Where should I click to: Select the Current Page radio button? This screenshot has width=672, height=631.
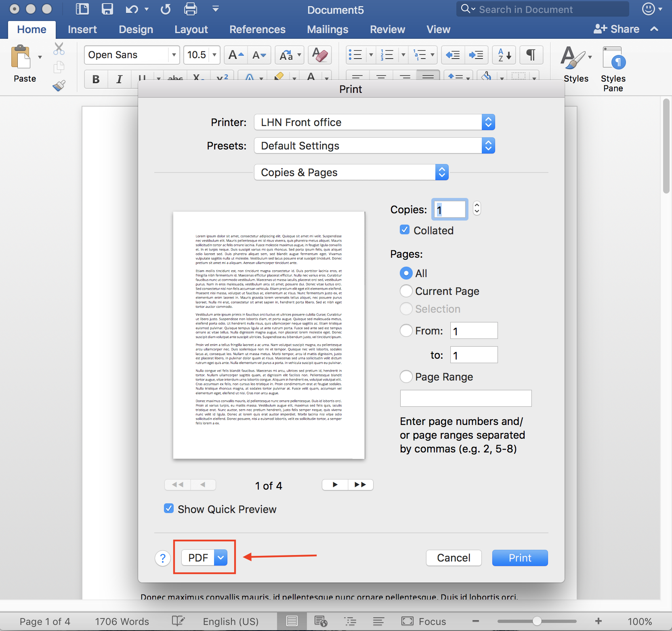pos(406,291)
